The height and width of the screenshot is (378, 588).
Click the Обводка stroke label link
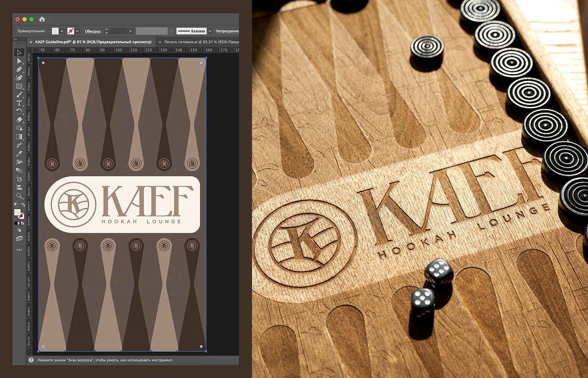[93, 31]
